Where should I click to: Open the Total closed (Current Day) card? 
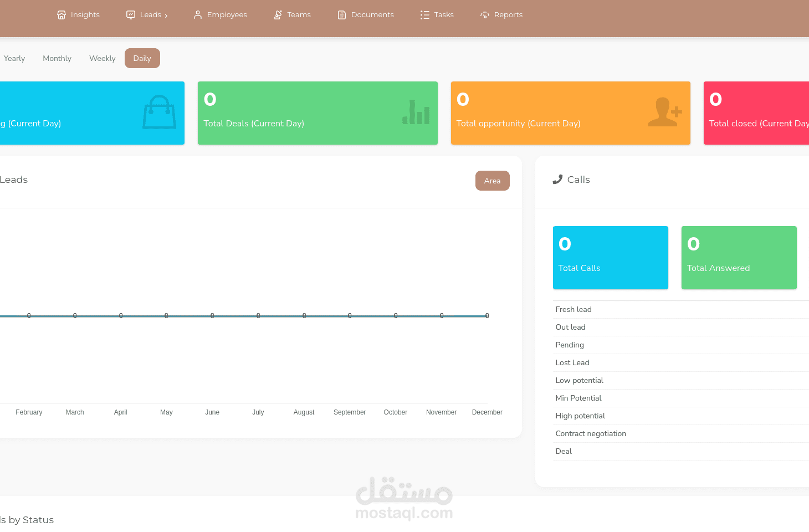[756, 113]
